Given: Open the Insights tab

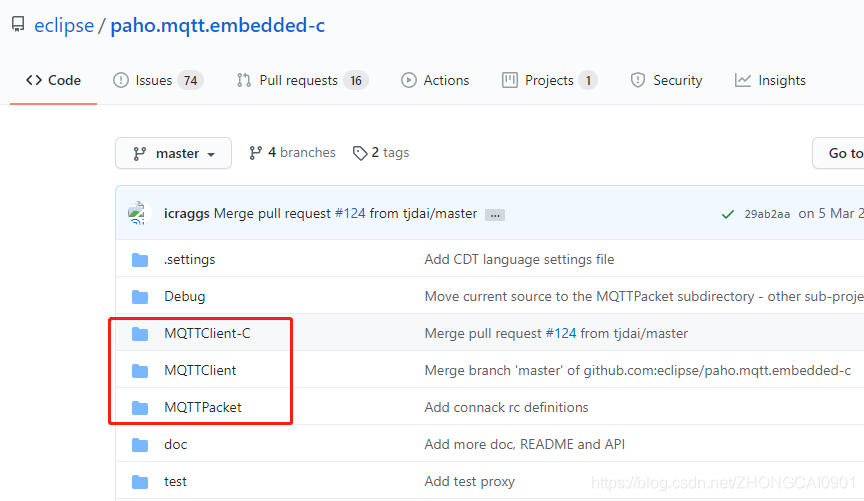Looking at the screenshot, I should coord(770,80).
